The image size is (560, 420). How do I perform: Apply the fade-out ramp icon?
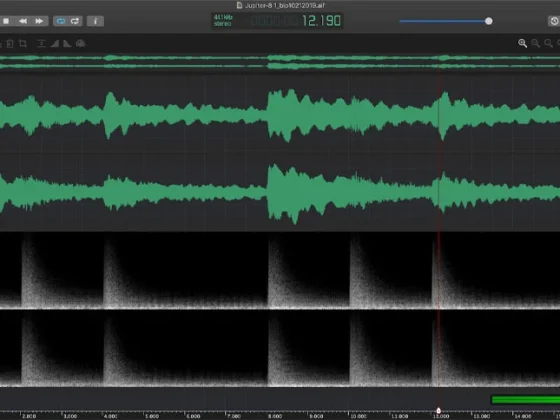pos(67,44)
